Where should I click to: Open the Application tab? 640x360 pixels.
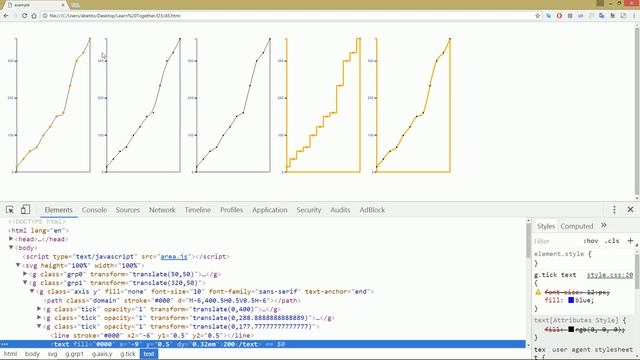point(270,210)
